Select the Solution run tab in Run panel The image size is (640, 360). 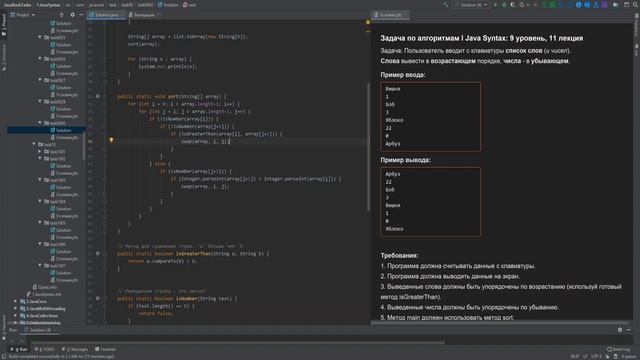pos(40,330)
